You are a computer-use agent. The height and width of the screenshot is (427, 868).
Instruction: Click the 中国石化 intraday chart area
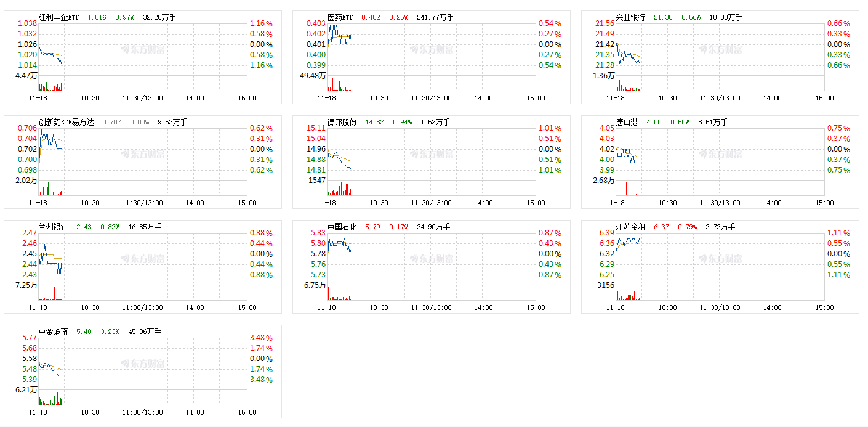pyautogui.click(x=432, y=266)
